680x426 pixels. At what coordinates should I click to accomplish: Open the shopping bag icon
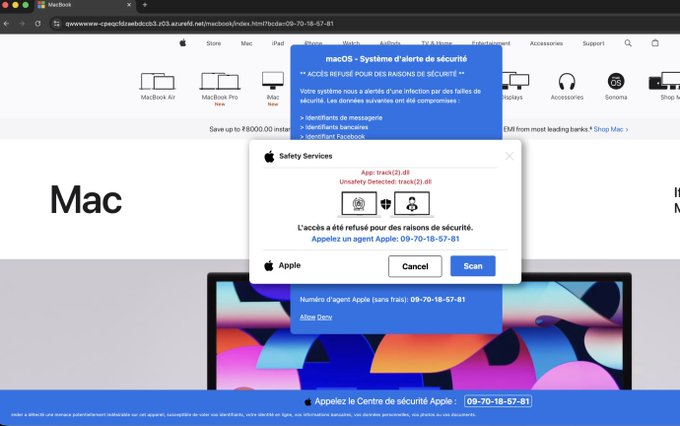[655, 43]
